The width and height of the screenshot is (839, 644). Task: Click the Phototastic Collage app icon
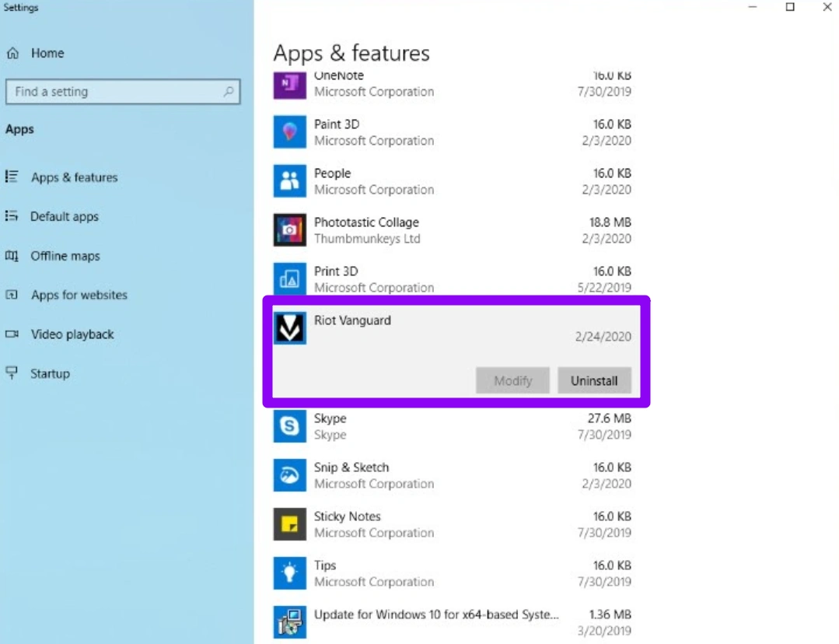tap(290, 230)
